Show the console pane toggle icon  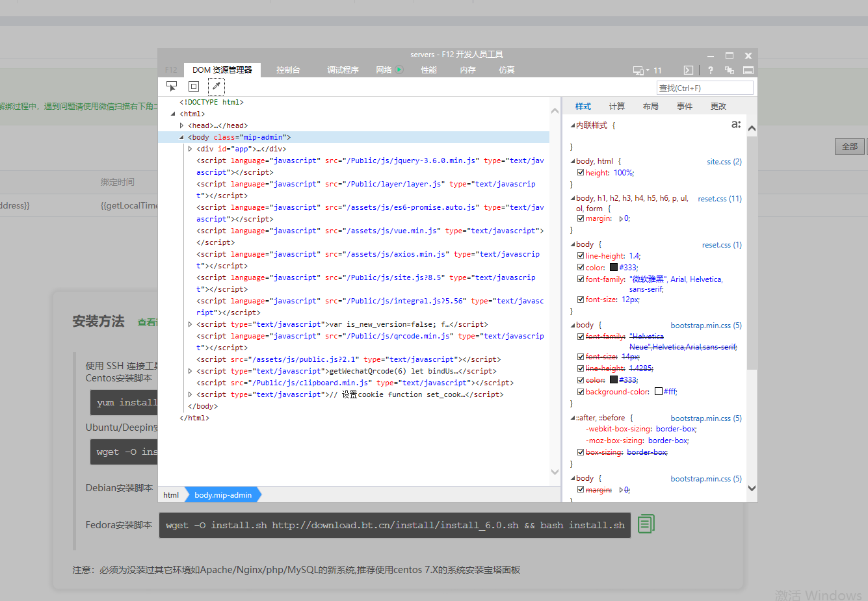[689, 70]
